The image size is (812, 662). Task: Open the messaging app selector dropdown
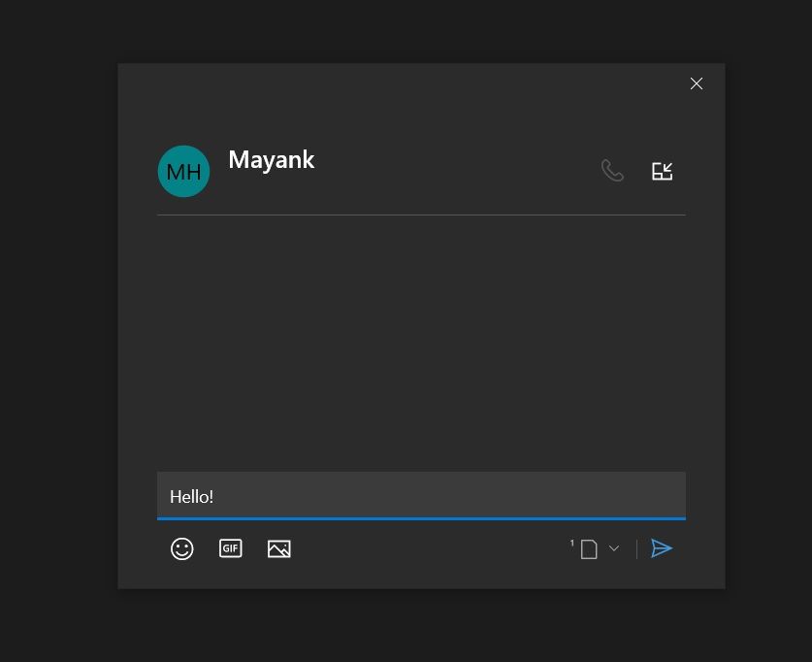[x=614, y=548]
